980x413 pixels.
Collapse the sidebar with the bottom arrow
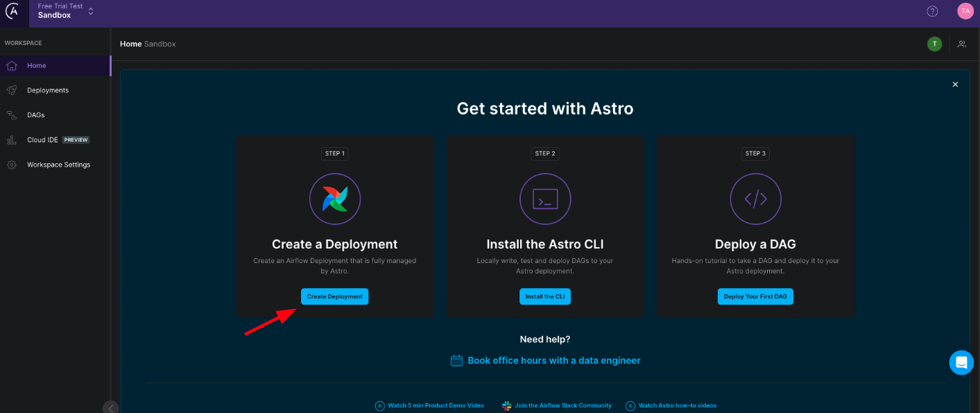click(x=110, y=407)
